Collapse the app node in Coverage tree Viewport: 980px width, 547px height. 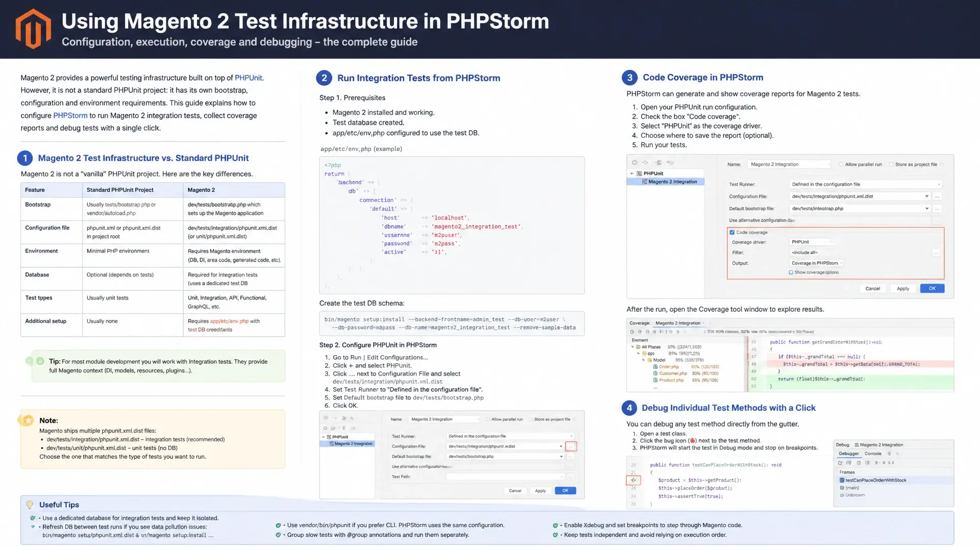(x=638, y=353)
